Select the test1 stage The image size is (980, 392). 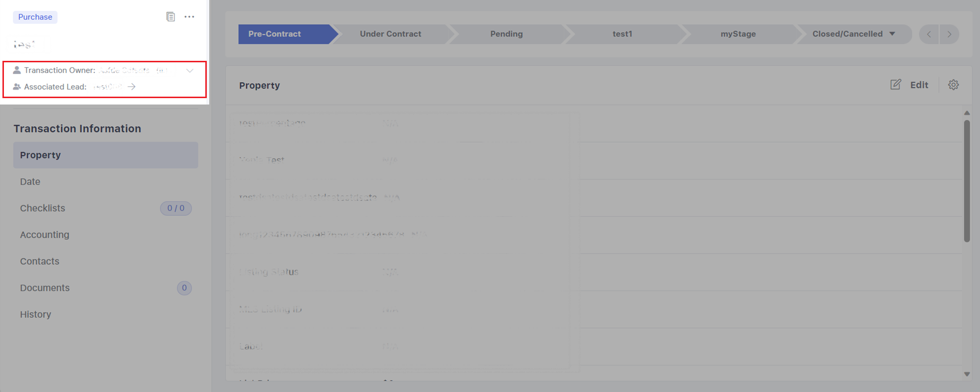coord(622,34)
